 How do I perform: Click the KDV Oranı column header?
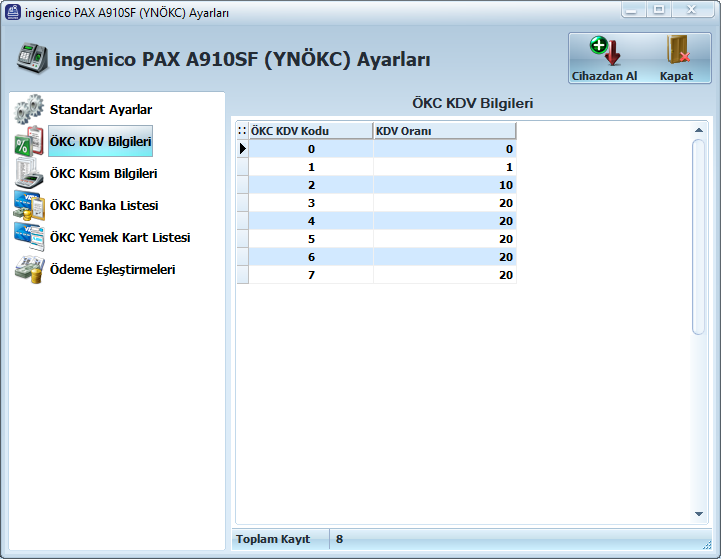pos(444,131)
